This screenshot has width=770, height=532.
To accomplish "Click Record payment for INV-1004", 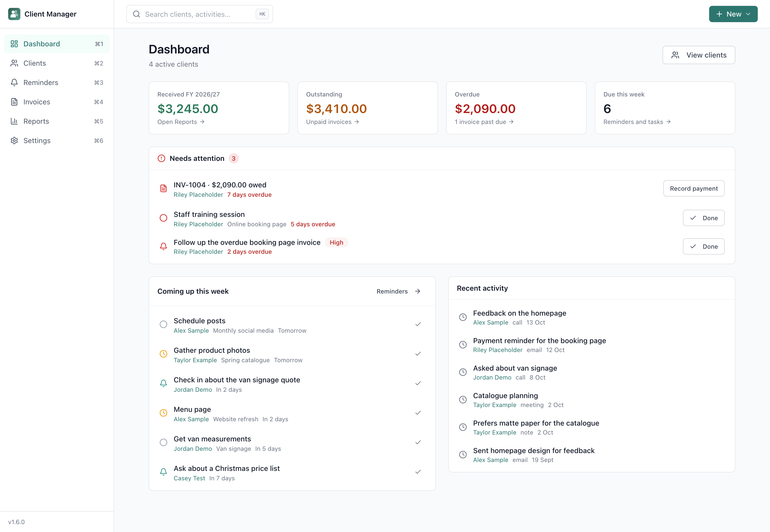I will [x=694, y=189].
